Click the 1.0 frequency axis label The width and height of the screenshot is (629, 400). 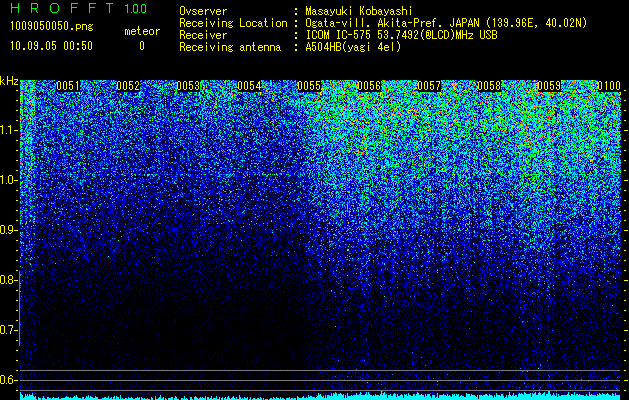click(x=9, y=180)
